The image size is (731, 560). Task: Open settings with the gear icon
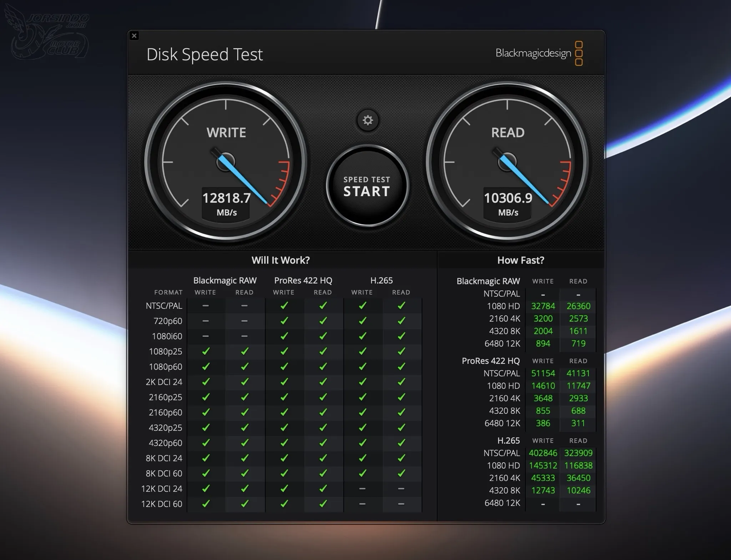(368, 120)
